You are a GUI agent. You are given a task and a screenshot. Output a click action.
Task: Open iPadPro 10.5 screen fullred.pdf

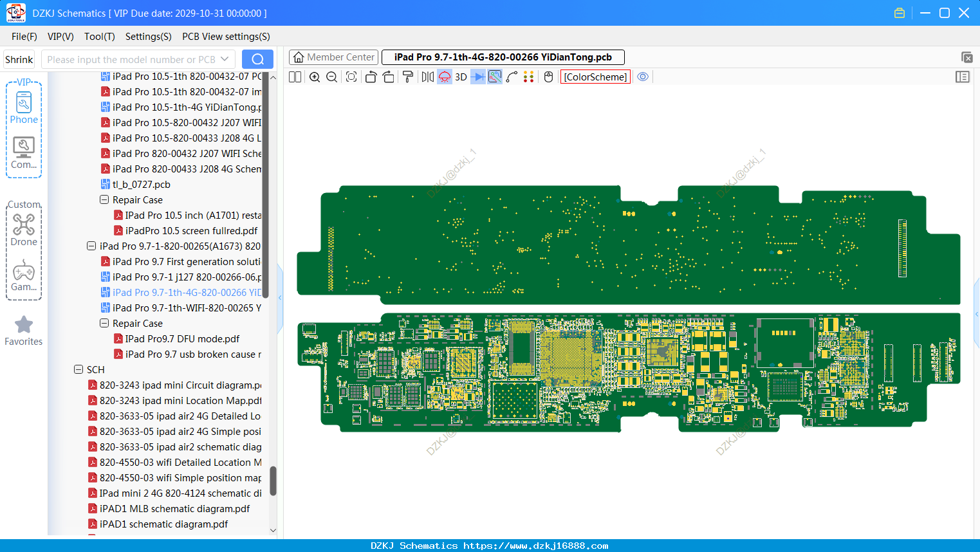pyautogui.click(x=191, y=230)
